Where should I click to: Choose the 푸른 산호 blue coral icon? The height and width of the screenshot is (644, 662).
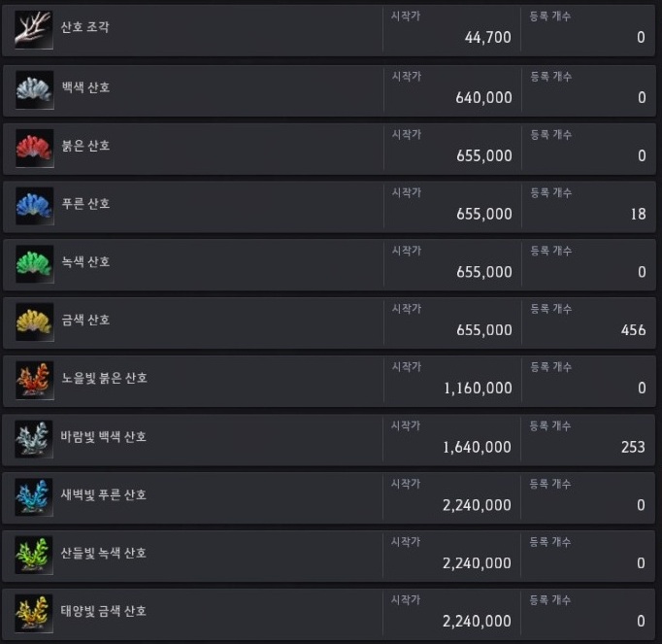click(x=35, y=206)
